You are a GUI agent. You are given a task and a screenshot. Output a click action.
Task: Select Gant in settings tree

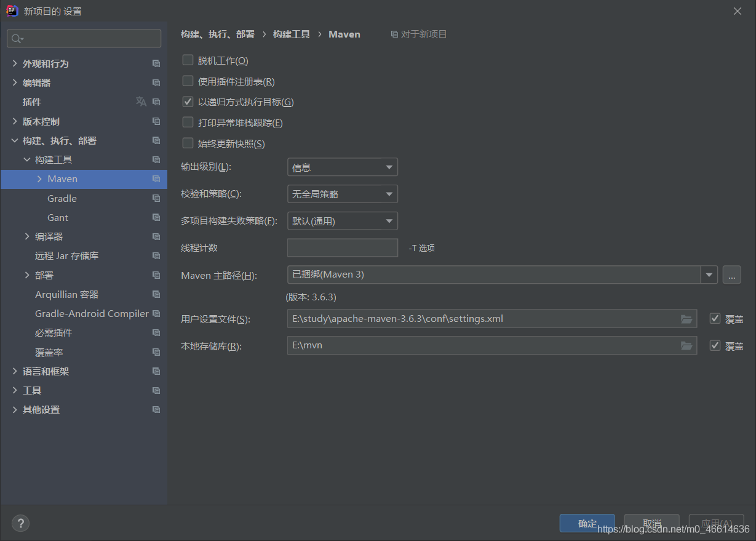coord(58,217)
